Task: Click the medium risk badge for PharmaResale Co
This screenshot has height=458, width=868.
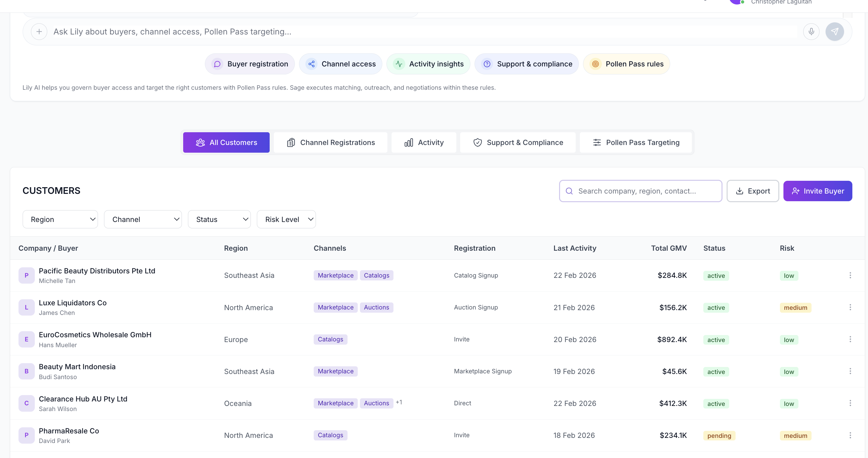Action: [795, 435]
